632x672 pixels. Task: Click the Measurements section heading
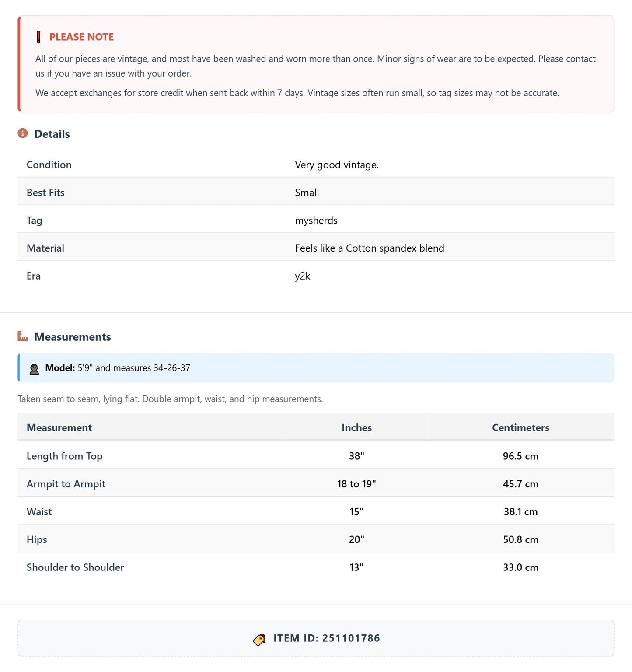[73, 337]
